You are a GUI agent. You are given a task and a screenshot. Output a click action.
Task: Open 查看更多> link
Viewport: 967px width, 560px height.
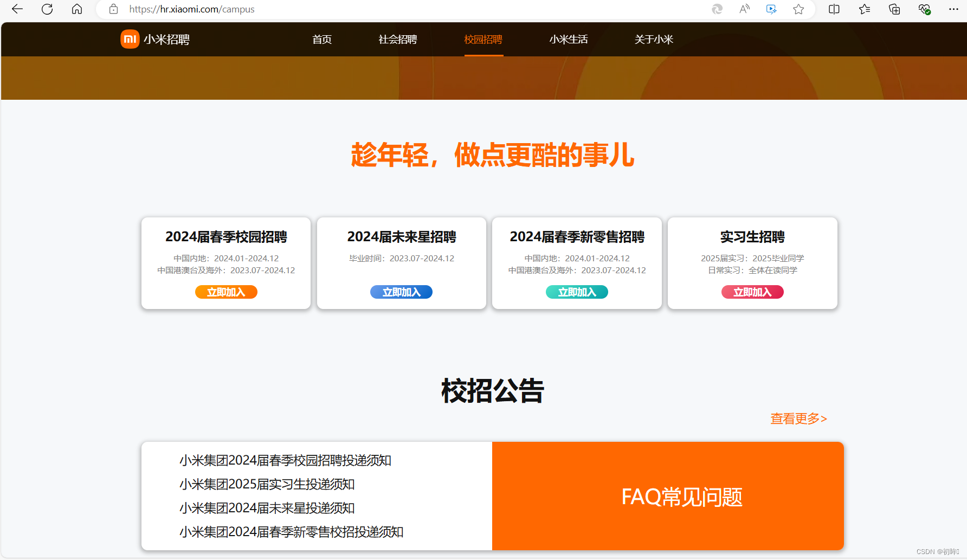[x=799, y=419]
